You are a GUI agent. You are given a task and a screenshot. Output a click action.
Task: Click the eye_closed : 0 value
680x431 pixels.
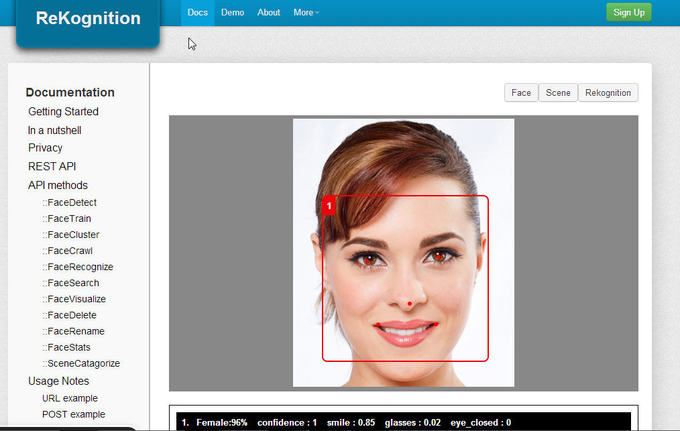pyautogui.click(x=481, y=422)
